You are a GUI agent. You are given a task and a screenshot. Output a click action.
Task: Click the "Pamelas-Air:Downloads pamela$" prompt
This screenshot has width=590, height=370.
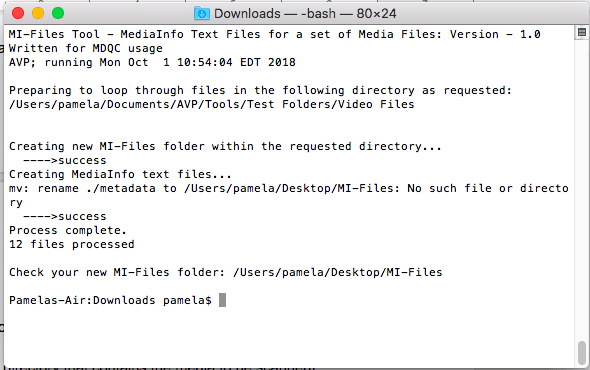110,300
